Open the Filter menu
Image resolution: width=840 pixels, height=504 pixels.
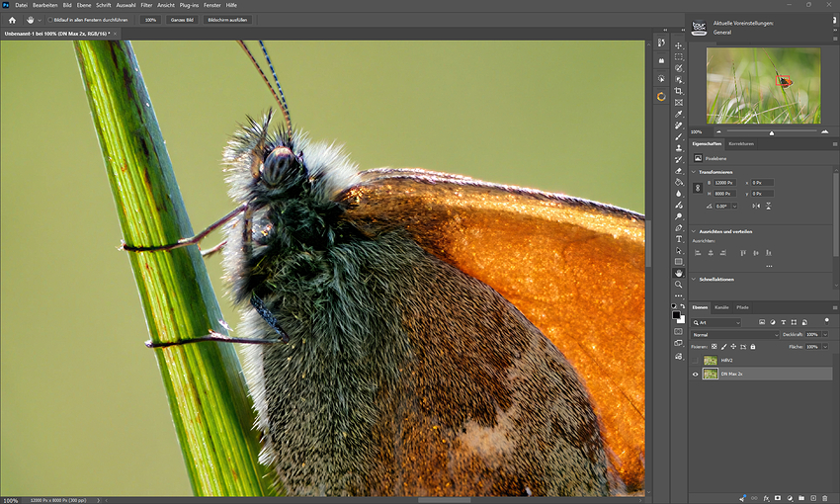pos(146,5)
